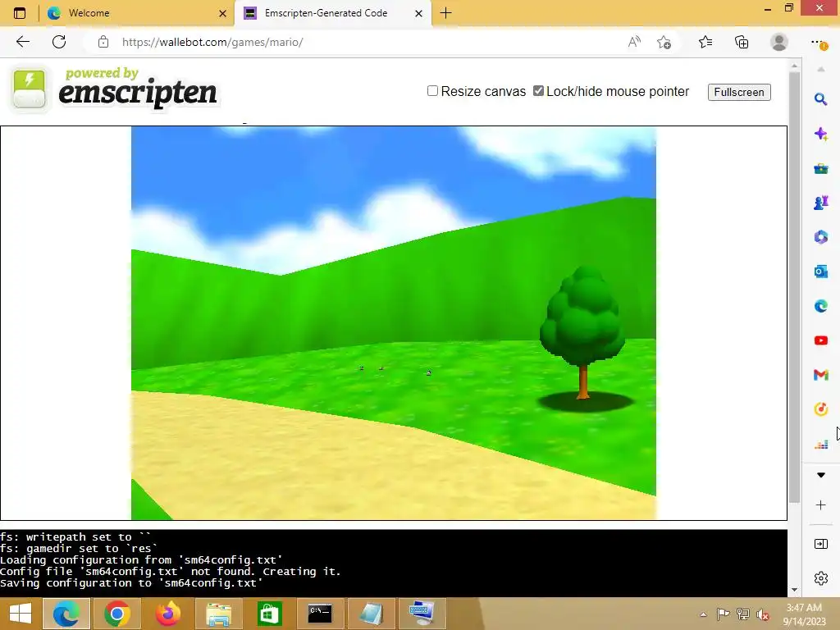Open the music note sidebar icon

820,409
